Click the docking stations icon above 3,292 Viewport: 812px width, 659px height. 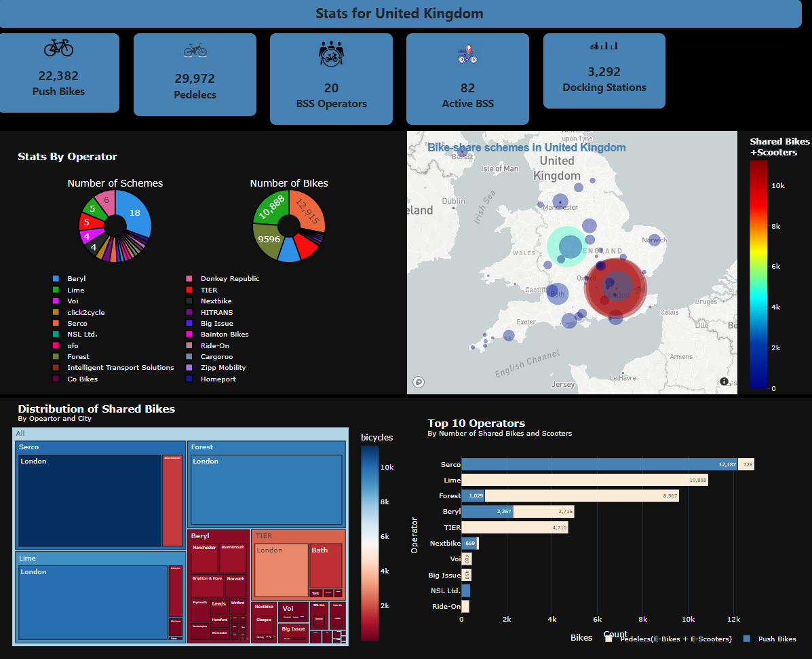point(604,45)
